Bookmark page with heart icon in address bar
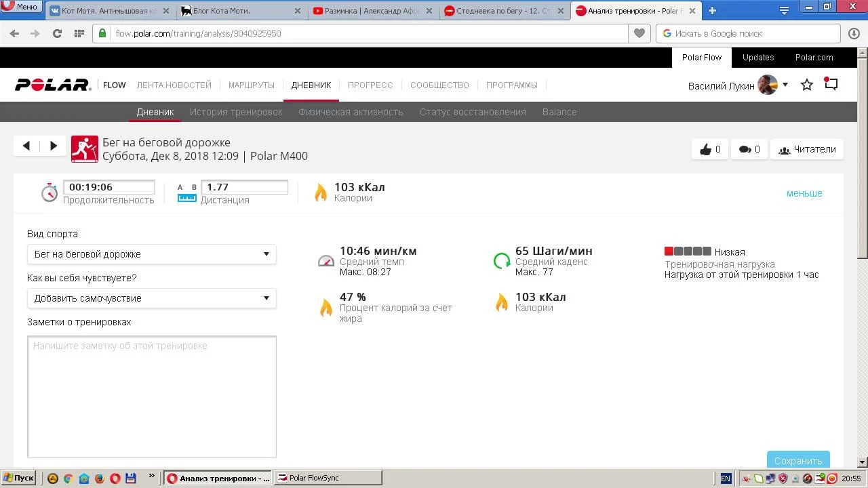868x488 pixels. [639, 33]
